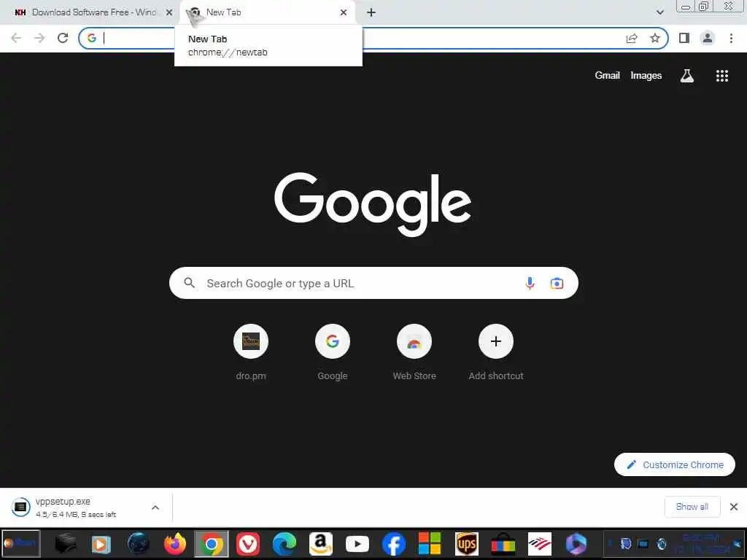This screenshot has width=747, height=560.
Task: Open the Chrome profile avatar
Action: pos(708,38)
